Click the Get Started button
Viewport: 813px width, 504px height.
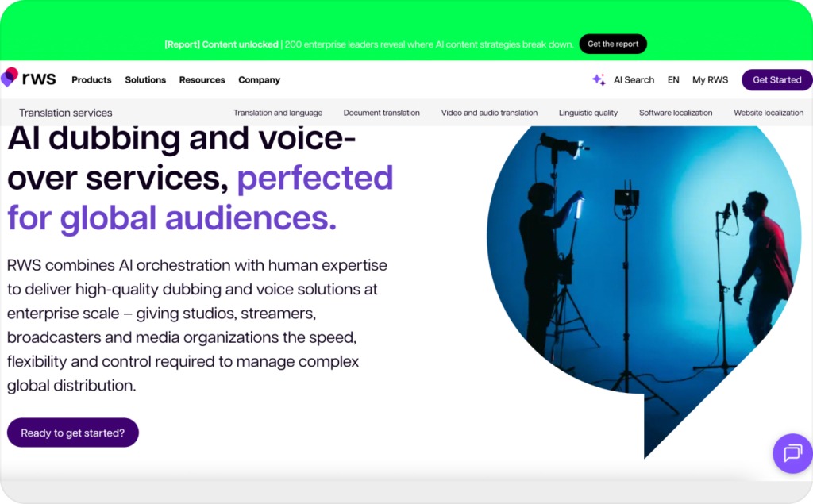point(776,80)
